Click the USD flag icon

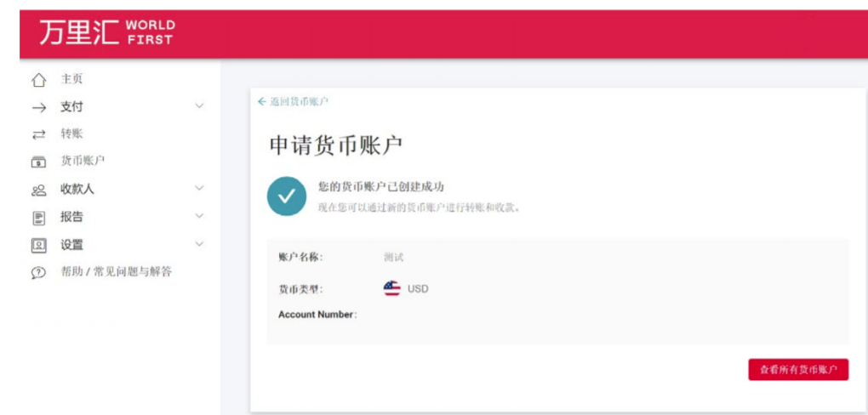click(x=391, y=288)
